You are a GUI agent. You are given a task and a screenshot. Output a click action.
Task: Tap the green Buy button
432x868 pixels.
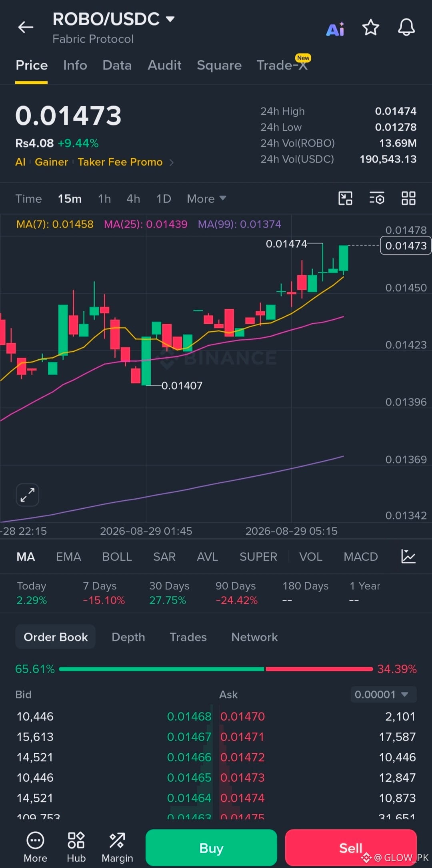[x=211, y=848]
